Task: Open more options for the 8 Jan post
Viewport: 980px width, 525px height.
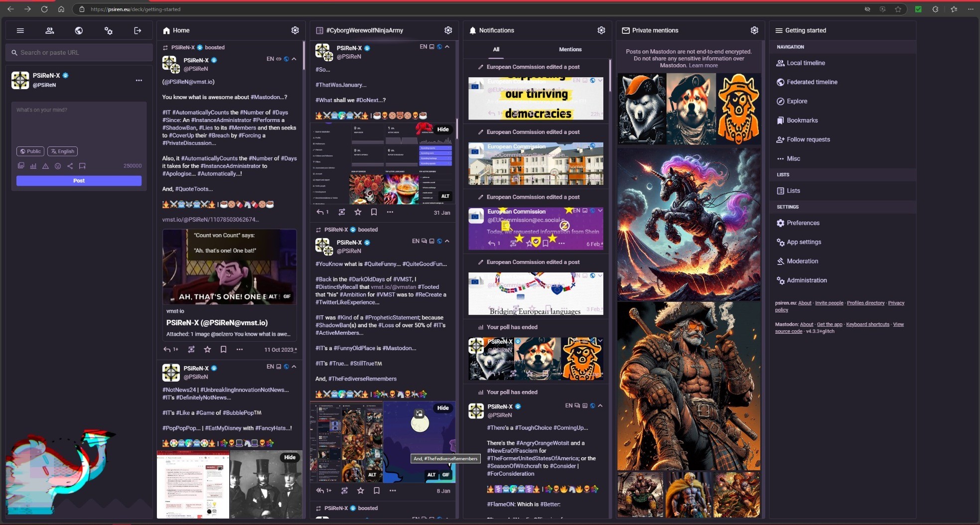Action: point(393,491)
